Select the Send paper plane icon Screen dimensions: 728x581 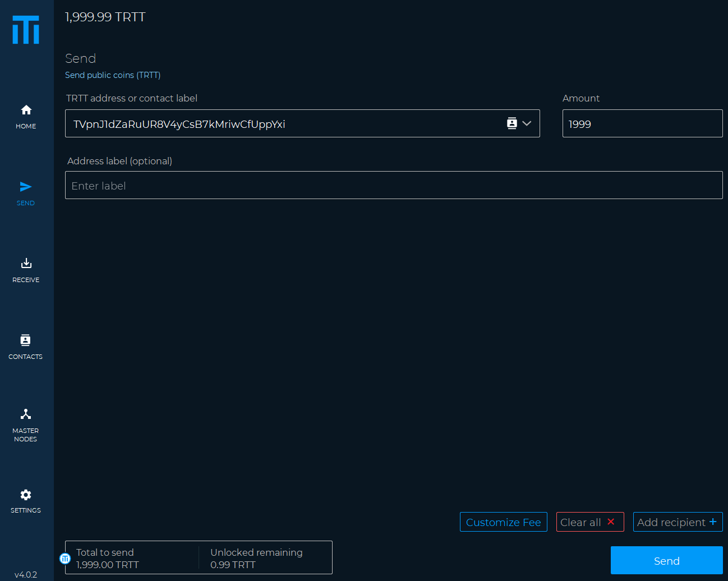click(26, 187)
